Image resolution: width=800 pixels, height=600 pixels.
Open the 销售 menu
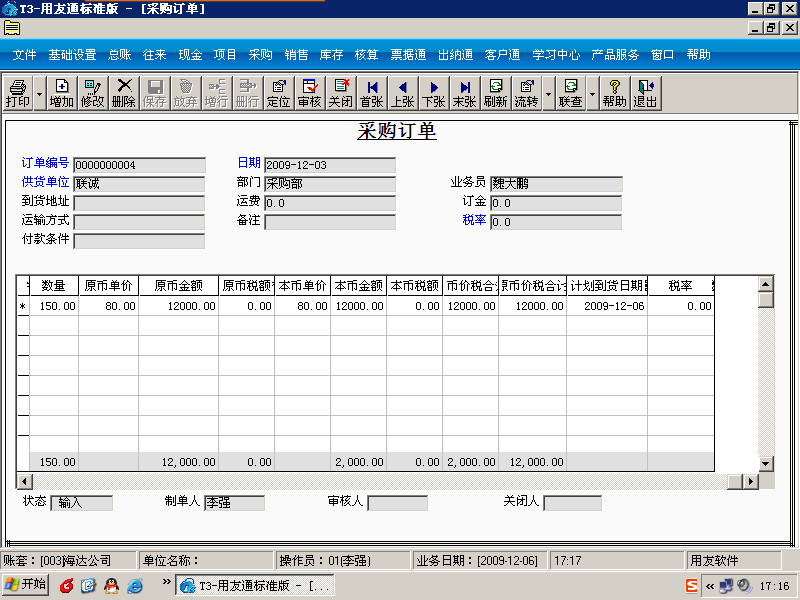(296, 55)
